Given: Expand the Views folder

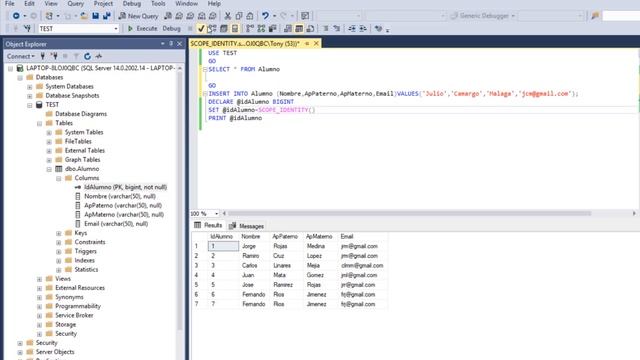Looking at the screenshot, I should 40,279.
